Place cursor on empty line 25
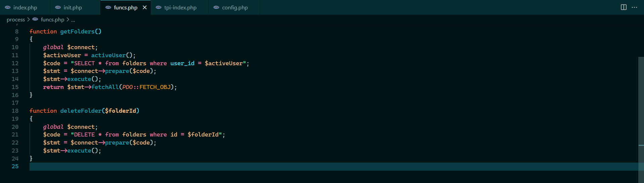Image resolution: width=644 pixels, height=183 pixels. tap(334, 166)
